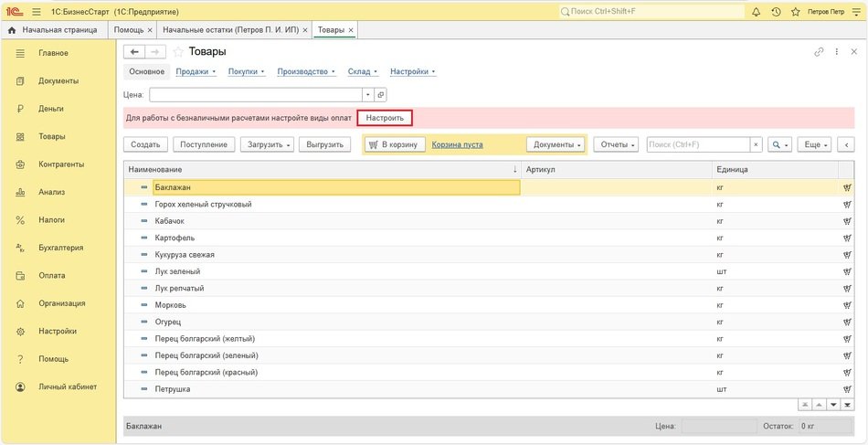The width and height of the screenshot is (868, 445).
Task: Open the Продажи menu
Action: (x=195, y=71)
